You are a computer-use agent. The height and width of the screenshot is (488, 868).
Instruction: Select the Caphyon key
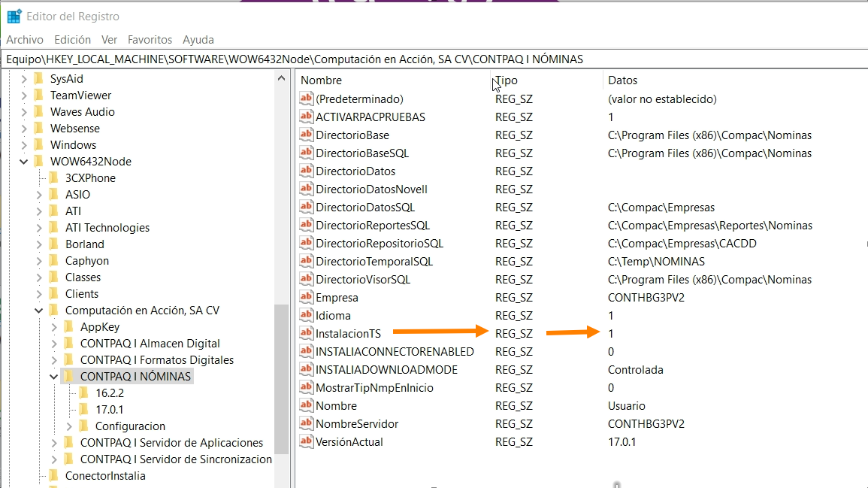pyautogui.click(x=87, y=261)
